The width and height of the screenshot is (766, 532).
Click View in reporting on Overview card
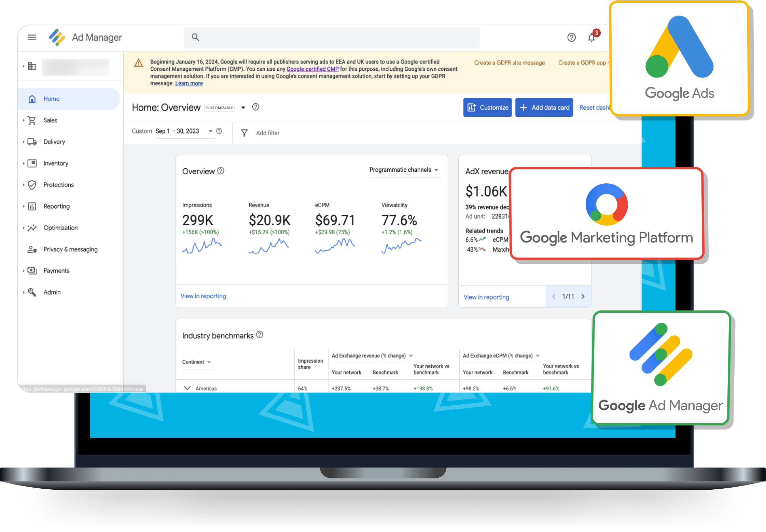(x=203, y=296)
